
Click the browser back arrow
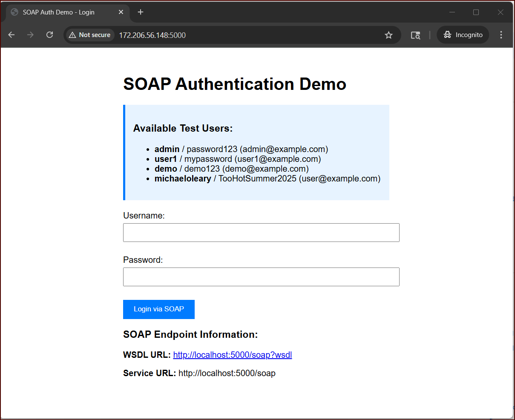(x=12, y=35)
